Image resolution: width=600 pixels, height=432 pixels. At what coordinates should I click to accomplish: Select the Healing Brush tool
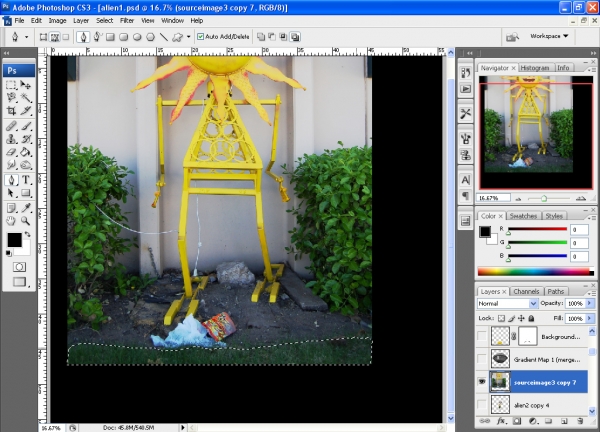[11, 126]
